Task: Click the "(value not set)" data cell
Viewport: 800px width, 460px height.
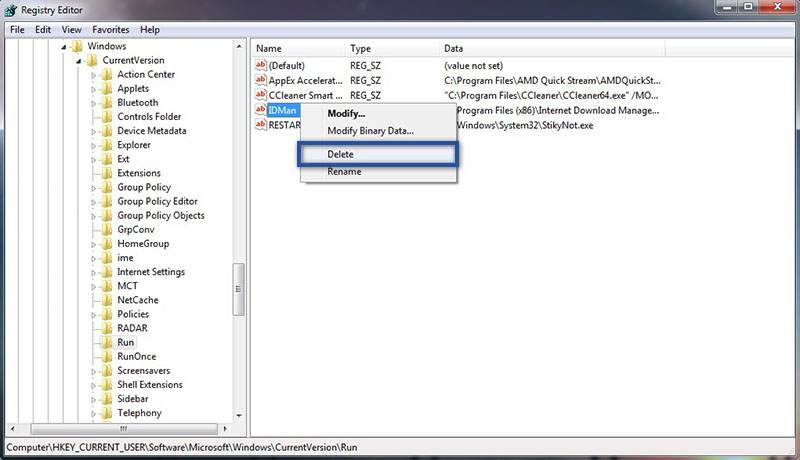Action: coord(473,66)
